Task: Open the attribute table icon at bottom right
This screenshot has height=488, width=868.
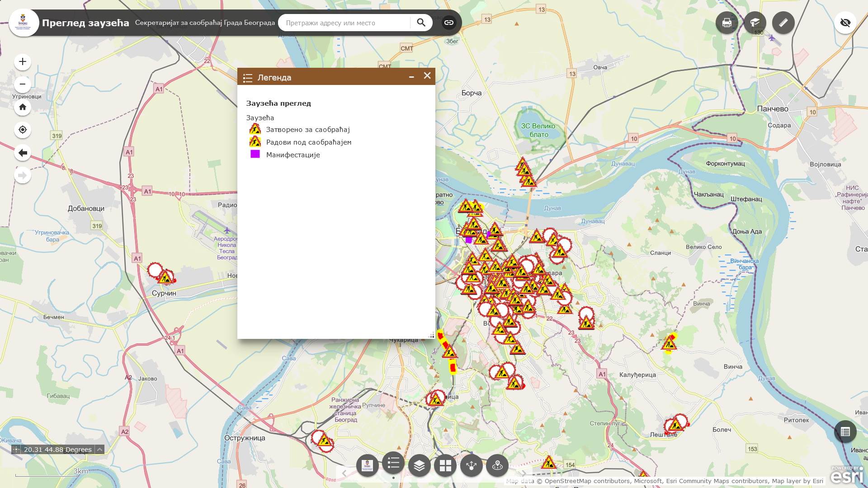Action: coord(845,432)
